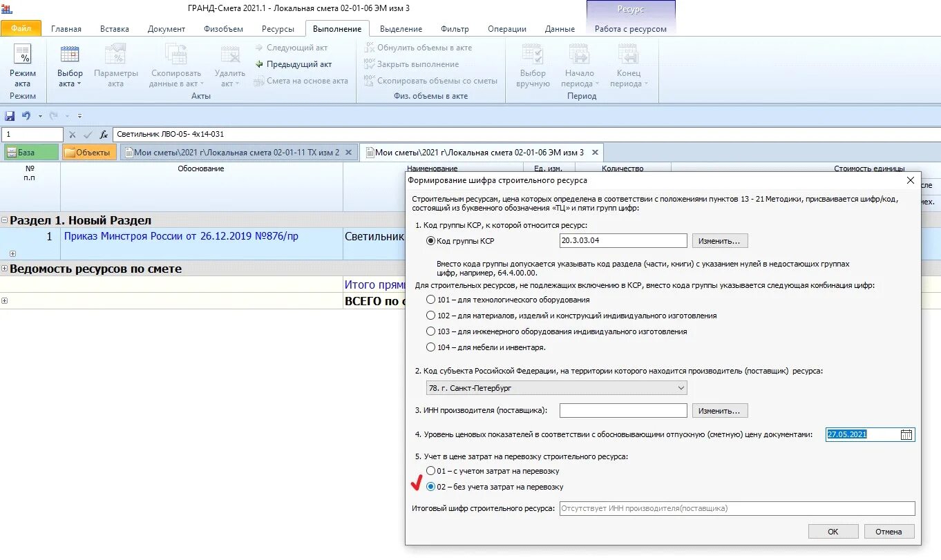Open quick access toolbar customize arrow
The width and height of the screenshot is (941, 560).
point(80,116)
